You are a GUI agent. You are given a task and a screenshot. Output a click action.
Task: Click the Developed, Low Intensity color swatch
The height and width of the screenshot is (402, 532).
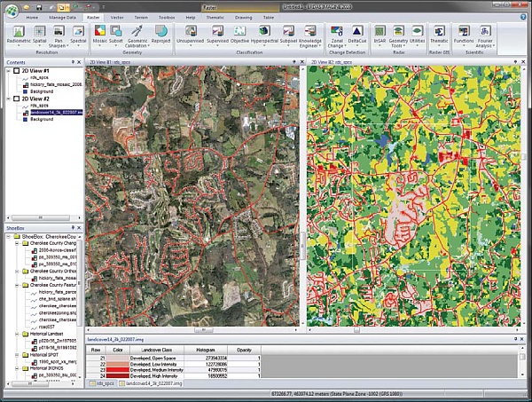click(x=118, y=364)
